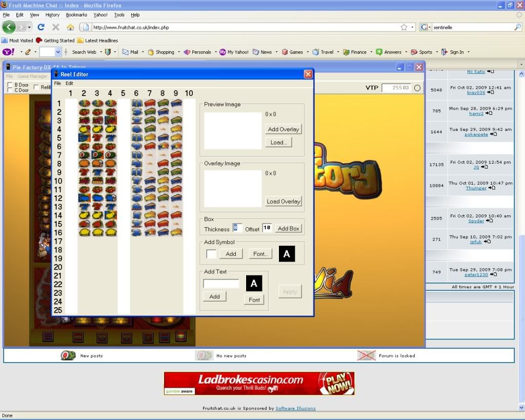
Task: Enable the Refill checkbox
Action: 36,87
